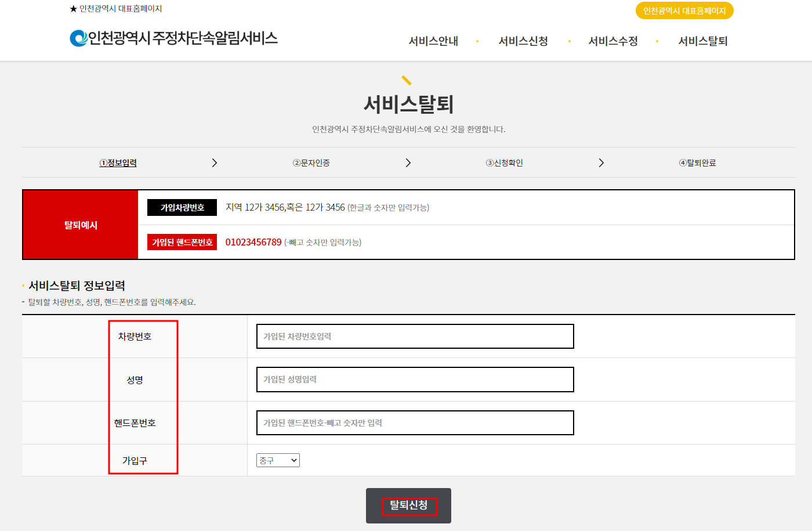Click the 탈퇴신청 submit button
Viewport: 812px width, 531px height.
(408, 505)
